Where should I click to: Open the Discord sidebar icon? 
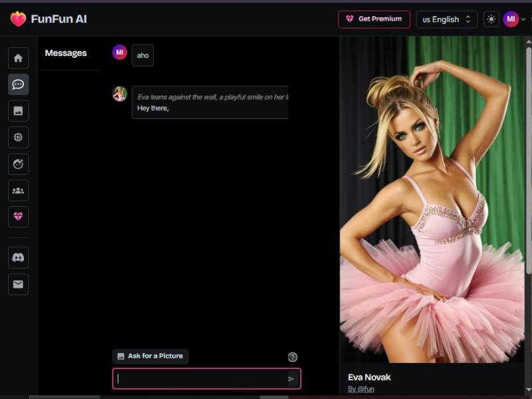click(x=18, y=257)
